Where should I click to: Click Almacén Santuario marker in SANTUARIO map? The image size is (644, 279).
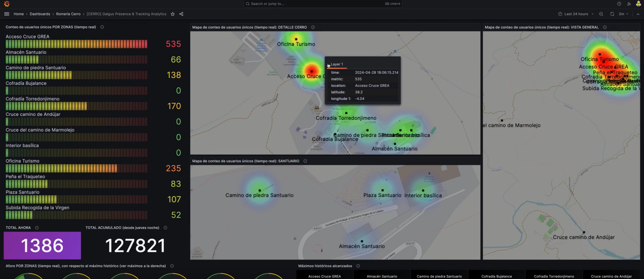362,241
